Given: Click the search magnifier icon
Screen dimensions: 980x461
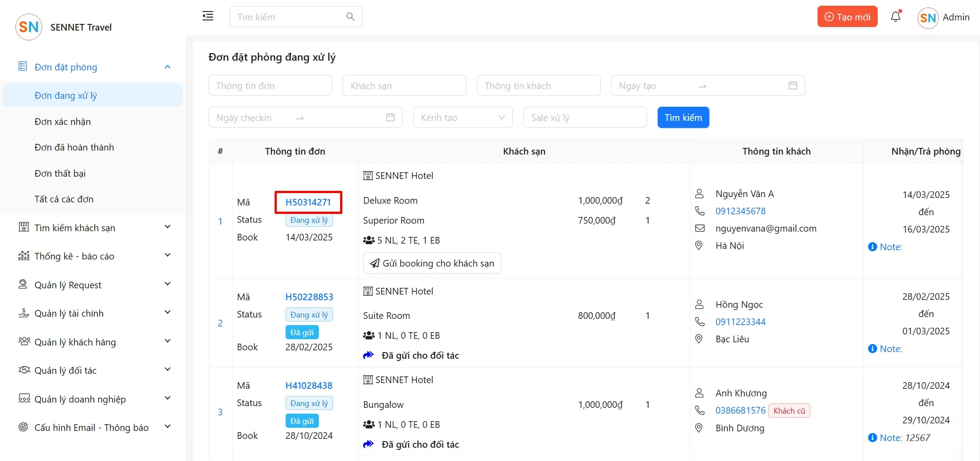Looking at the screenshot, I should [350, 17].
